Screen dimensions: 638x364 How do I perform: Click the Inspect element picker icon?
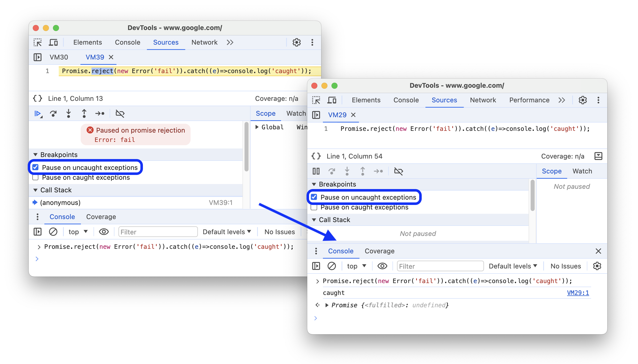[39, 42]
